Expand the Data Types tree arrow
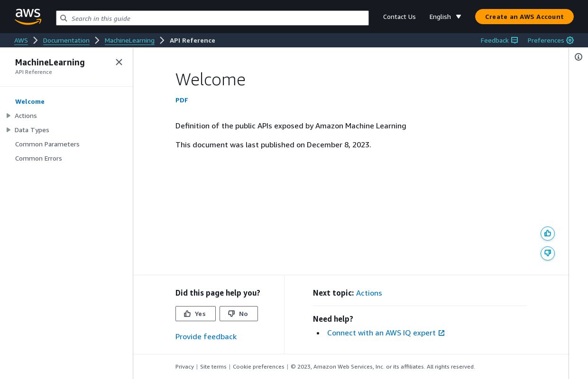Viewport: 588px width, 379px height. point(8,130)
